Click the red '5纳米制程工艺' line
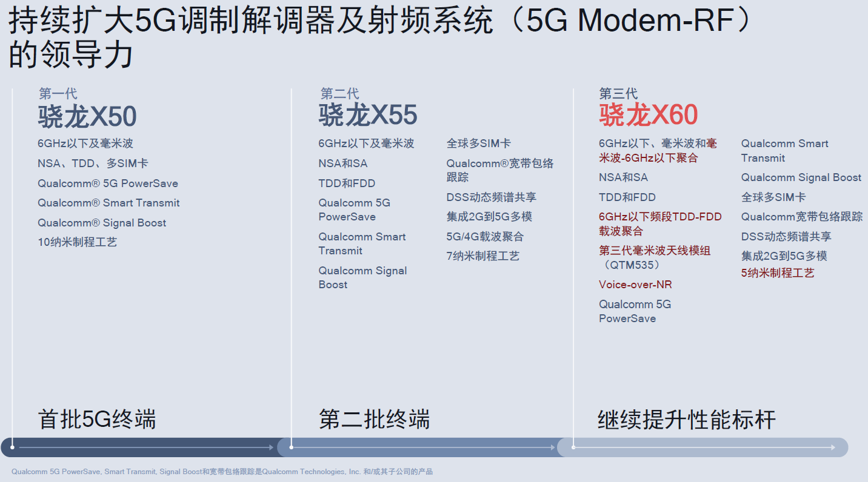Screen dimensions: 868x482 (778, 273)
